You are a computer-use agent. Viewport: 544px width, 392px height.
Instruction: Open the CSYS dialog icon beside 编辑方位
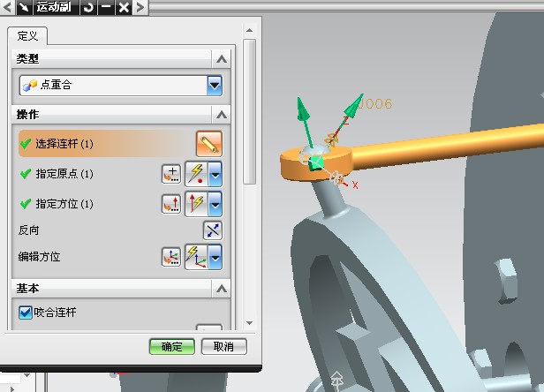[170, 257]
